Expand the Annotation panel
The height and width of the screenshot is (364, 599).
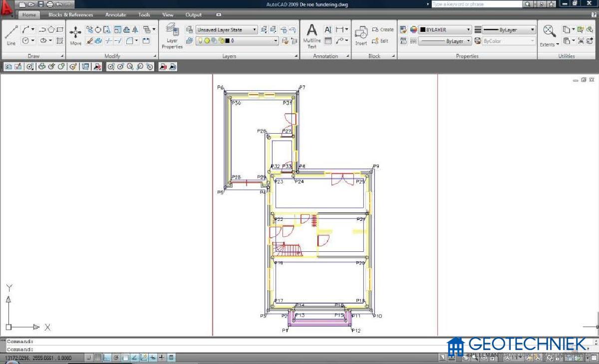tap(347, 56)
